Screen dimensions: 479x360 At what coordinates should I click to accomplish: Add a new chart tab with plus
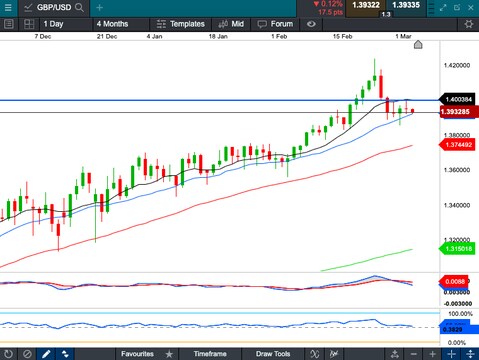click(99, 7)
